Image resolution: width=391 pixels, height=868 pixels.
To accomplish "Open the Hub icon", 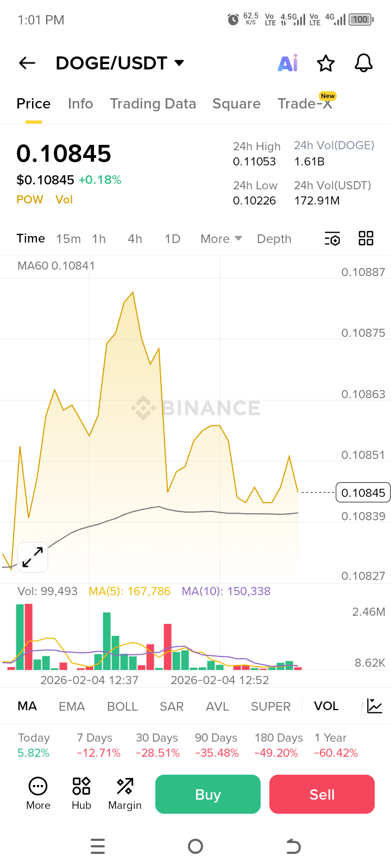I will (x=81, y=794).
